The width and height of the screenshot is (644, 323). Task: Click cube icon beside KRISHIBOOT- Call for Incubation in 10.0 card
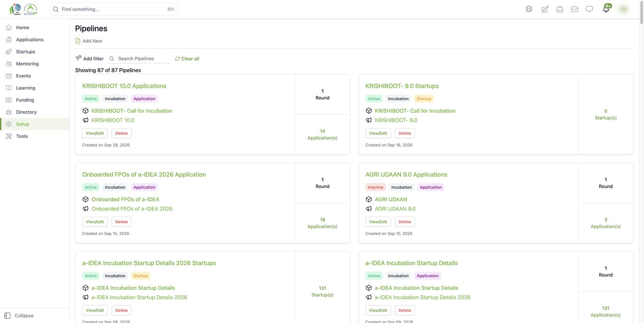coord(85,111)
